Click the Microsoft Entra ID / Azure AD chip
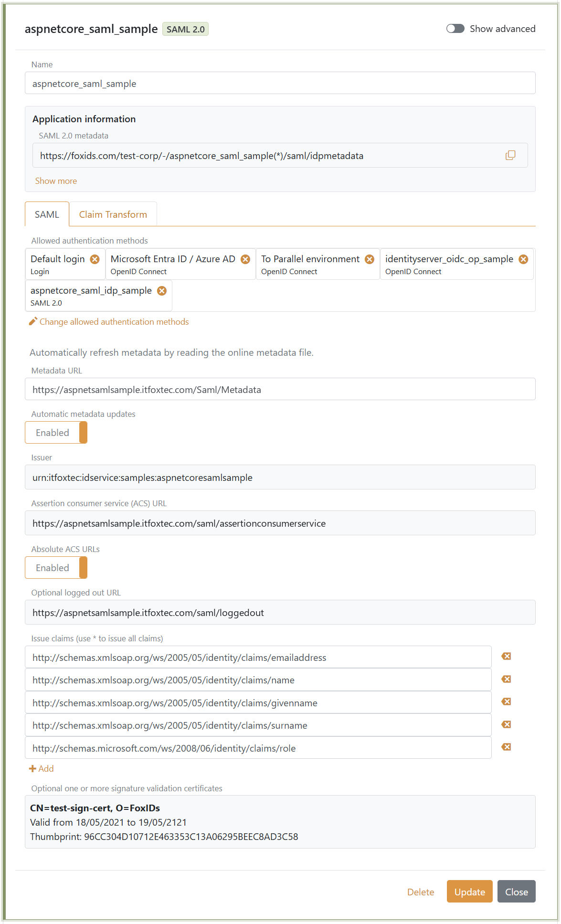 click(x=180, y=264)
